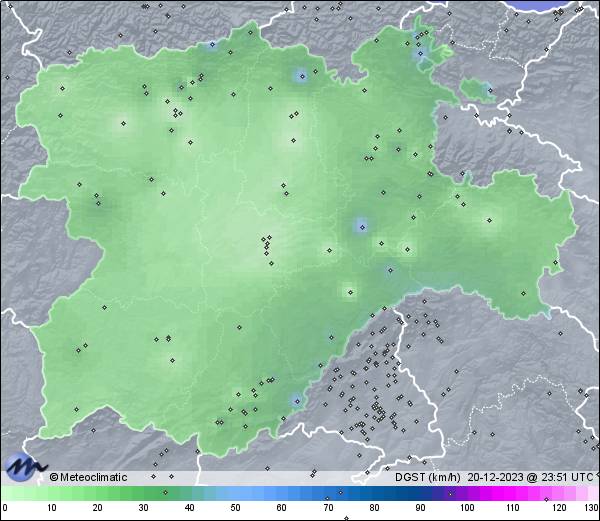Viewport: 600px width, 521px height.
Task: Click the 120 value on the gust scale
Action: (559, 508)
